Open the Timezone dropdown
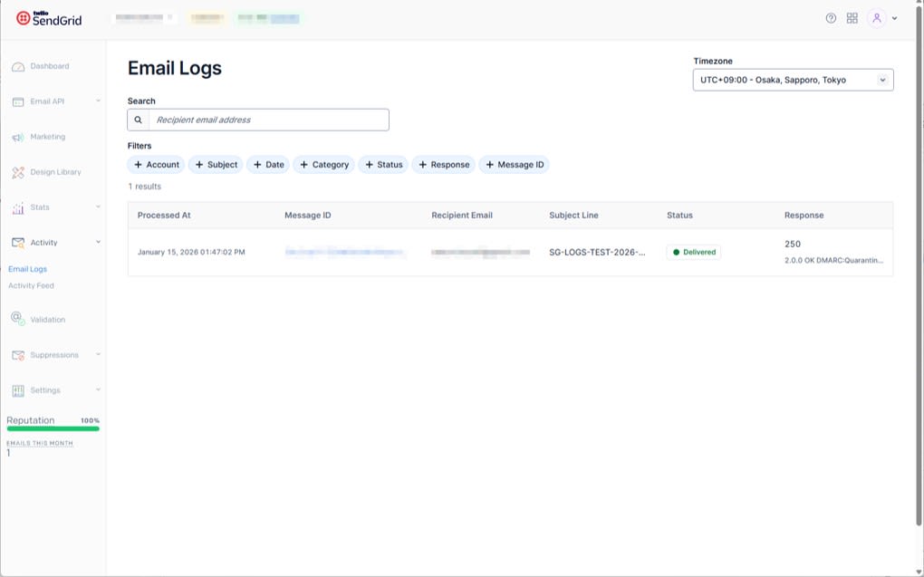The width and height of the screenshot is (924, 577). pos(792,79)
